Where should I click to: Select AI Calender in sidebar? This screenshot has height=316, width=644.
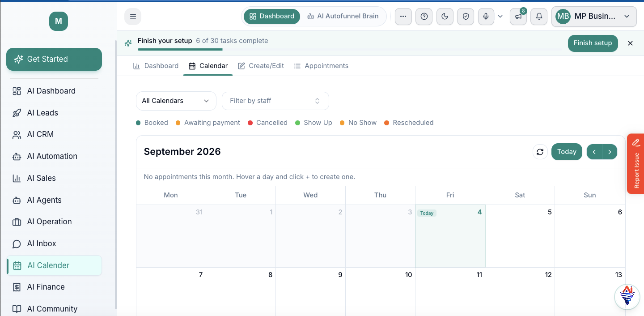(54, 265)
